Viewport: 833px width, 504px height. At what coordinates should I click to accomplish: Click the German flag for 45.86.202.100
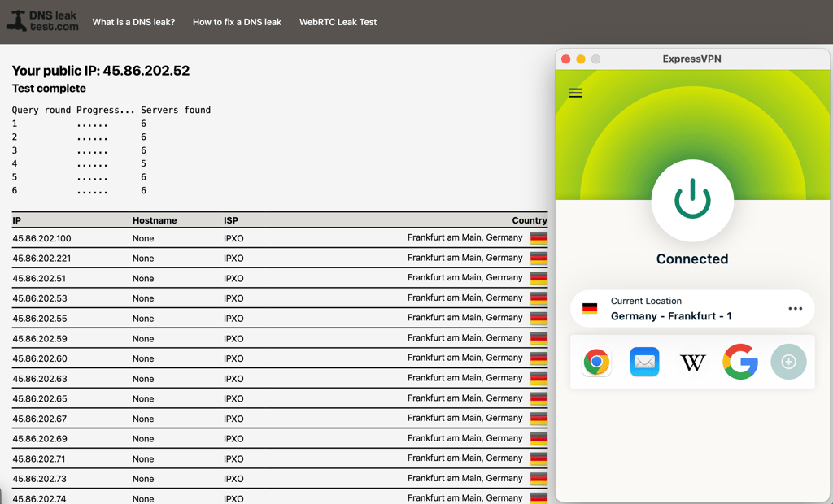point(539,238)
